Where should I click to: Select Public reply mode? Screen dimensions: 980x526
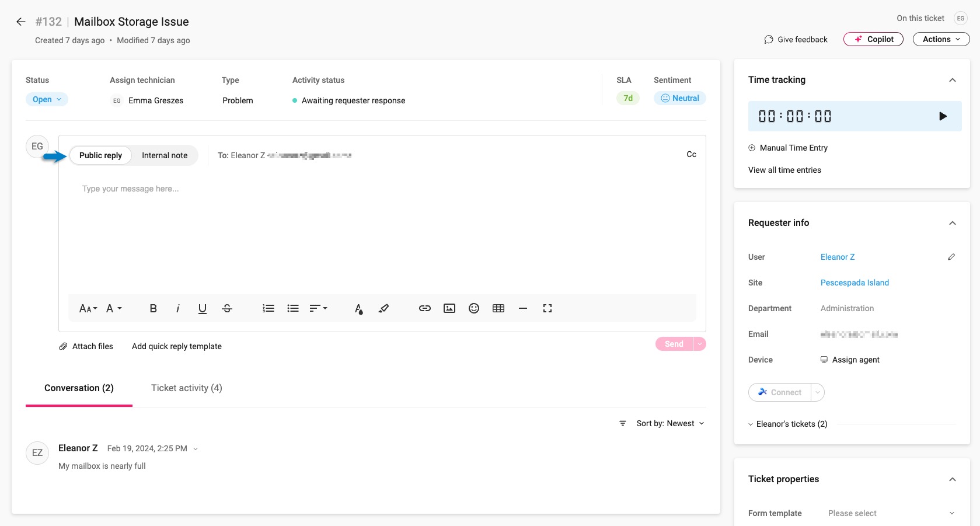(x=100, y=155)
